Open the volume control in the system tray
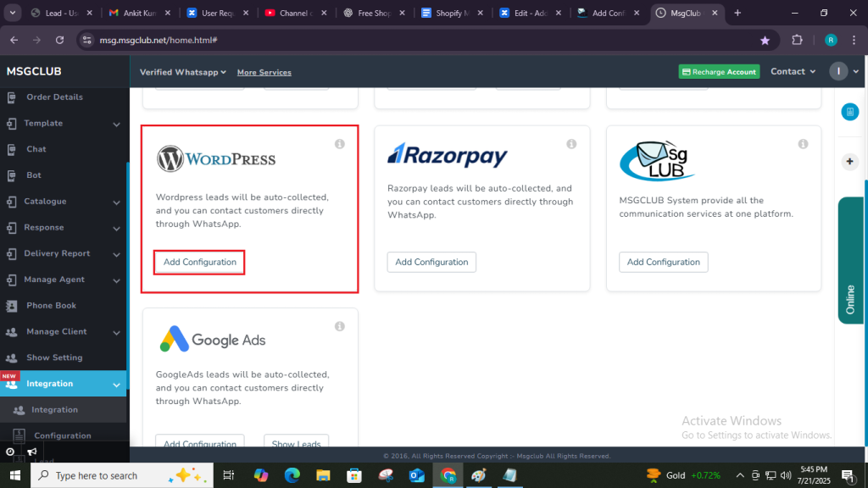Screen dimensions: 868x488 click(786, 475)
